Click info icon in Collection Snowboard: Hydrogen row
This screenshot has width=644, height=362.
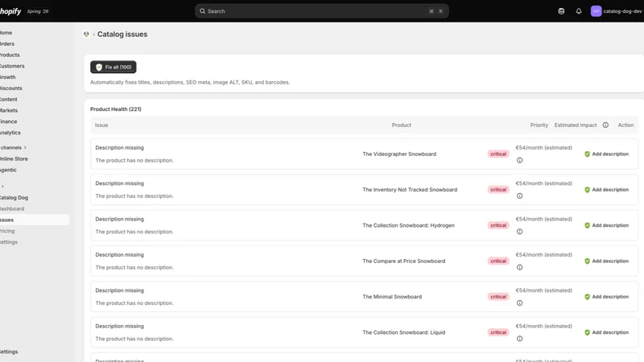pos(519,232)
